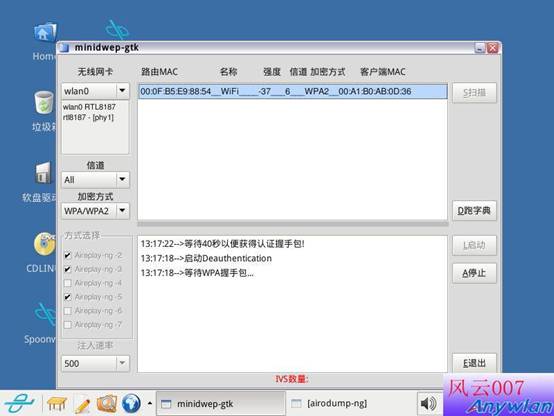Expand the channel All dropdown
Screen dimensions: 554x416
(x=122, y=180)
